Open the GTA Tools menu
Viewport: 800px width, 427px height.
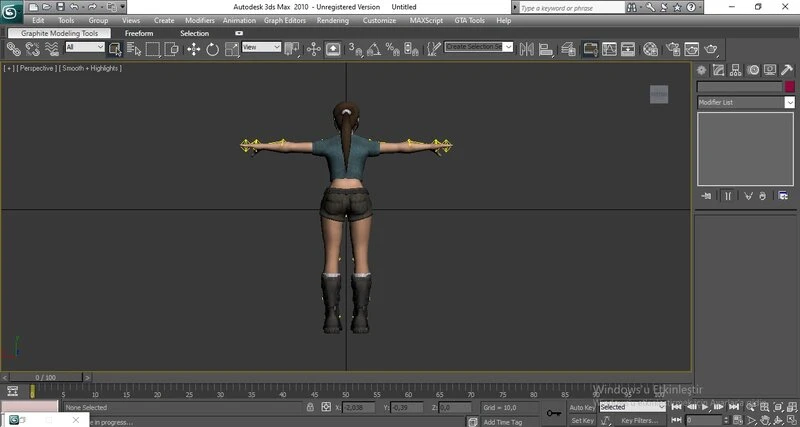click(469, 20)
